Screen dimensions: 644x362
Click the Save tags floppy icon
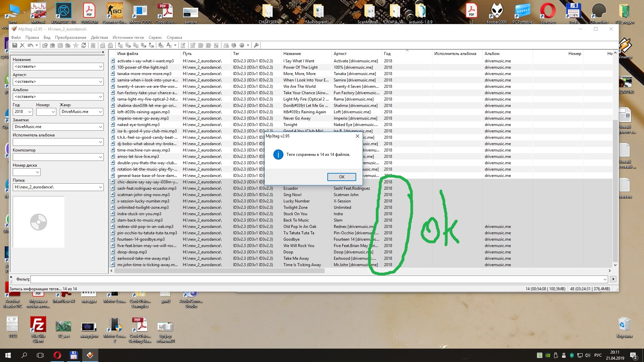click(x=15, y=45)
